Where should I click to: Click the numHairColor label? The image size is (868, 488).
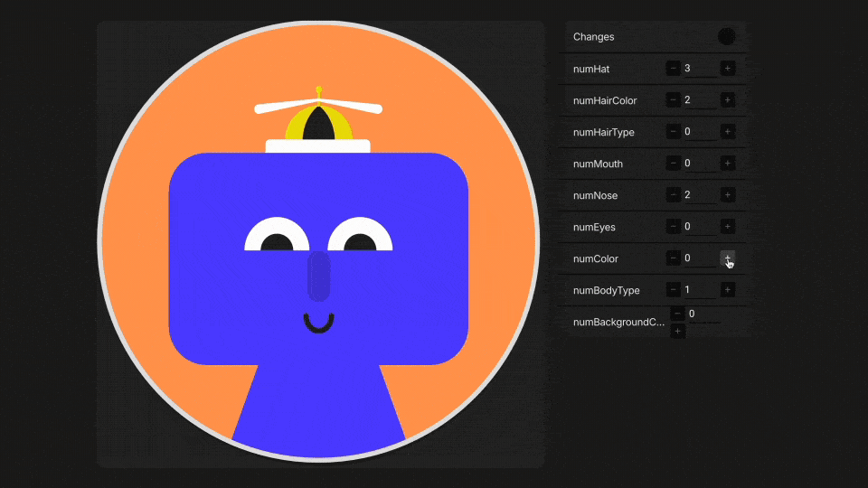click(605, 100)
